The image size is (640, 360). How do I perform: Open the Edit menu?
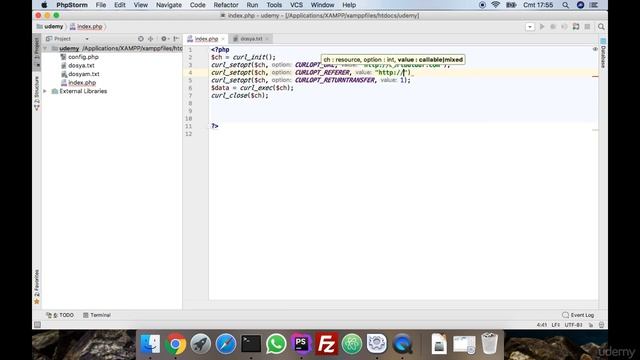click(x=120, y=5)
